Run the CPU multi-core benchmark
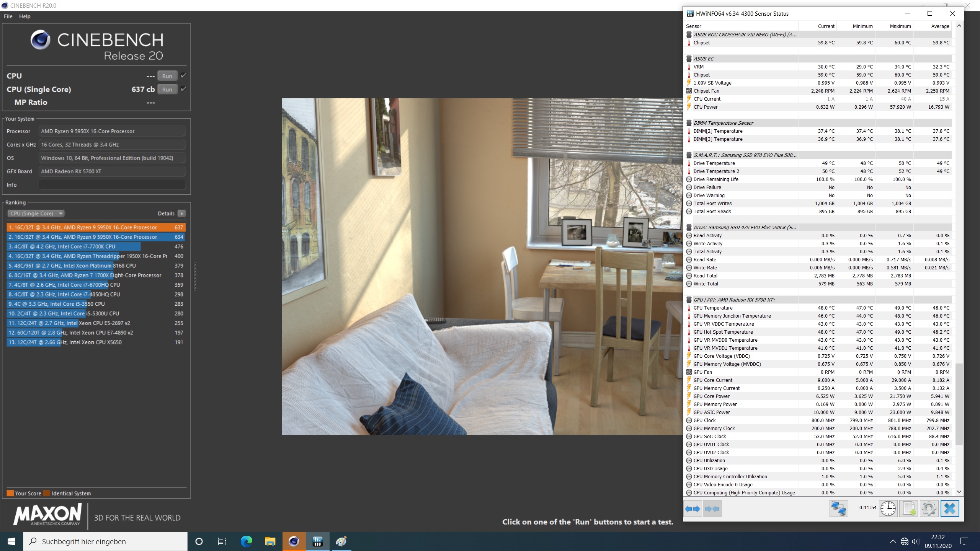This screenshot has height=551, width=980. click(167, 76)
